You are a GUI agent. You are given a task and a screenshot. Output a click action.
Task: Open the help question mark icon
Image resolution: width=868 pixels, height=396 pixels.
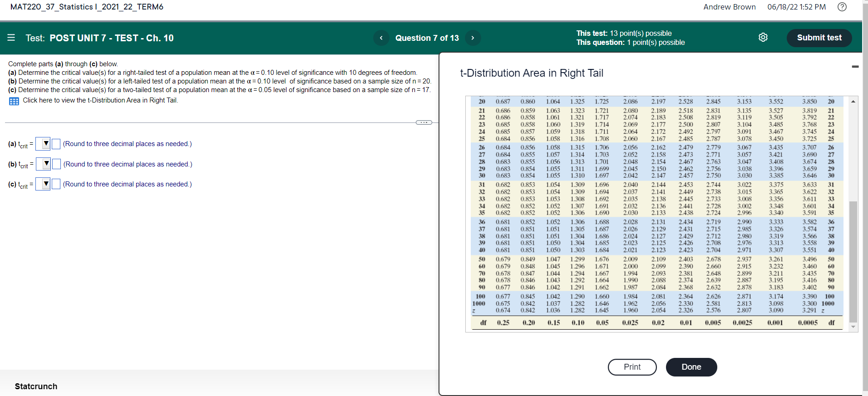point(842,7)
